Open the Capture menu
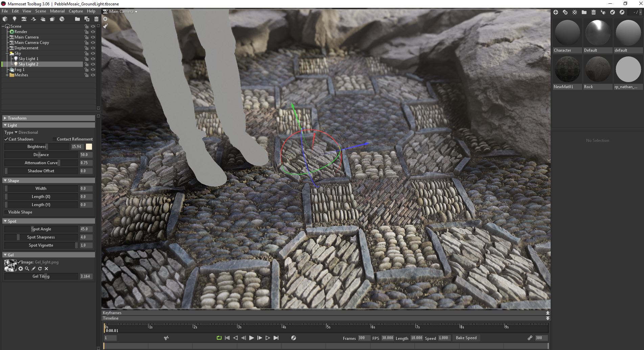The height and width of the screenshot is (350, 644). click(x=76, y=11)
